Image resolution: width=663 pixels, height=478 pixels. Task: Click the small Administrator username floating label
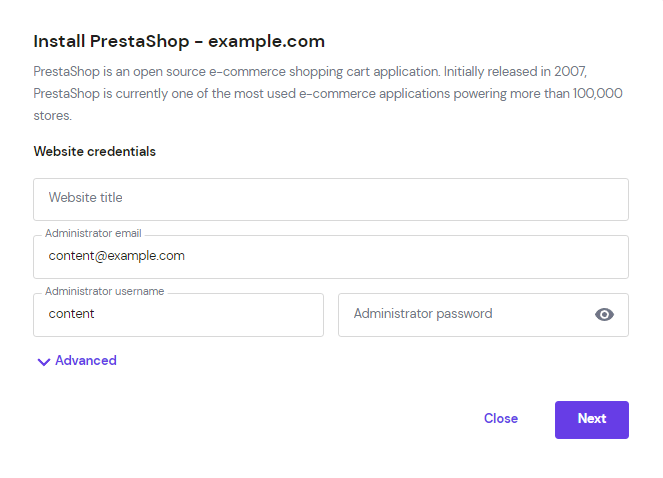[x=104, y=292]
